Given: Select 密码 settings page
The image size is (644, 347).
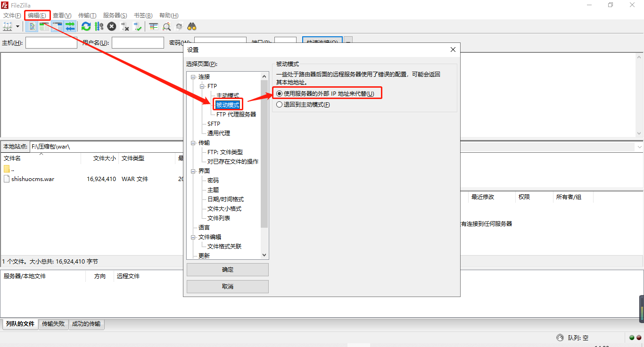Looking at the screenshot, I should pyautogui.click(x=213, y=180).
